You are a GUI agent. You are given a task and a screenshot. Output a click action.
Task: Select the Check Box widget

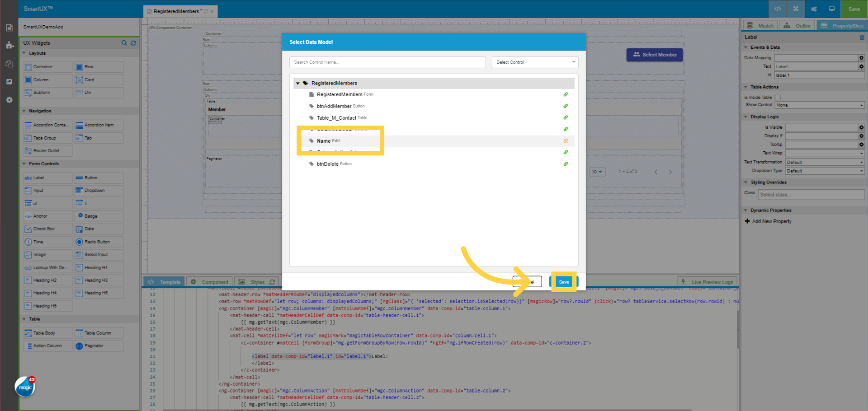[47, 229]
